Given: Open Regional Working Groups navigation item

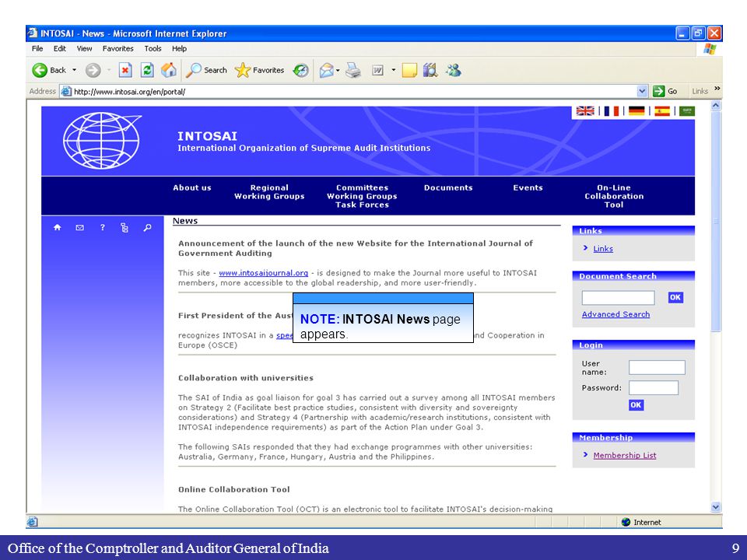Looking at the screenshot, I should pyautogui.click(x=269, y=192).
